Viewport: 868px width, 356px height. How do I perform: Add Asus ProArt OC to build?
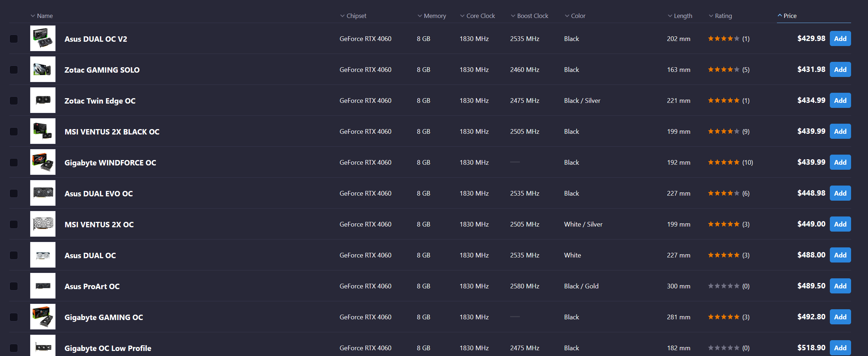[840, 286]
